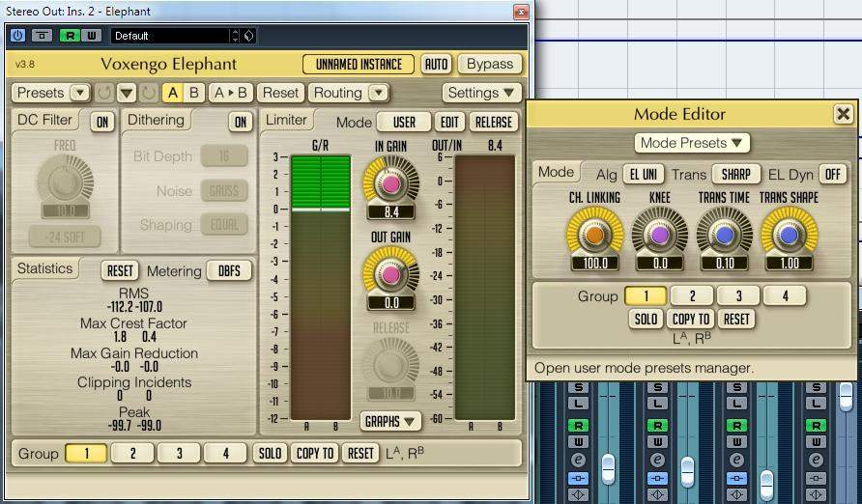Close the Mode Editor window

coord(842,114)
